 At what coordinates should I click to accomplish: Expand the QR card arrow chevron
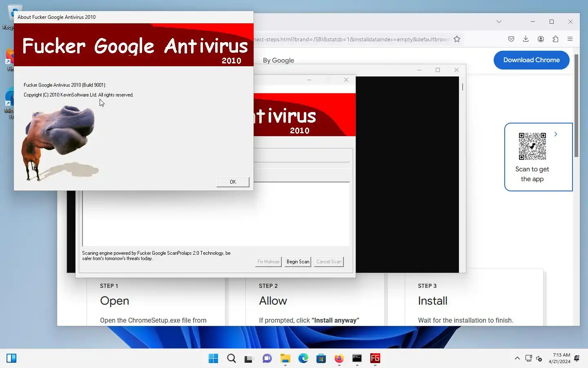coord(556,134)
